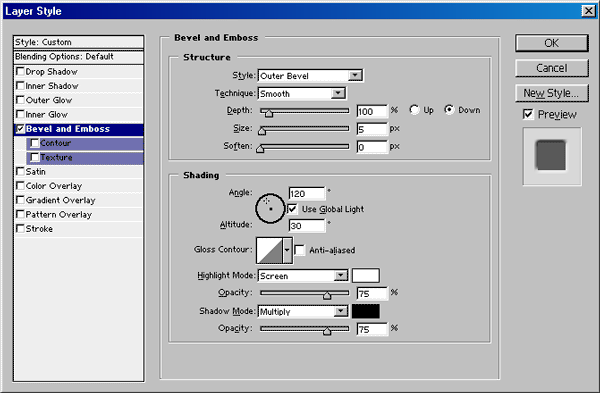
Task: Select the Satin effect label
Action: point(36,172)
